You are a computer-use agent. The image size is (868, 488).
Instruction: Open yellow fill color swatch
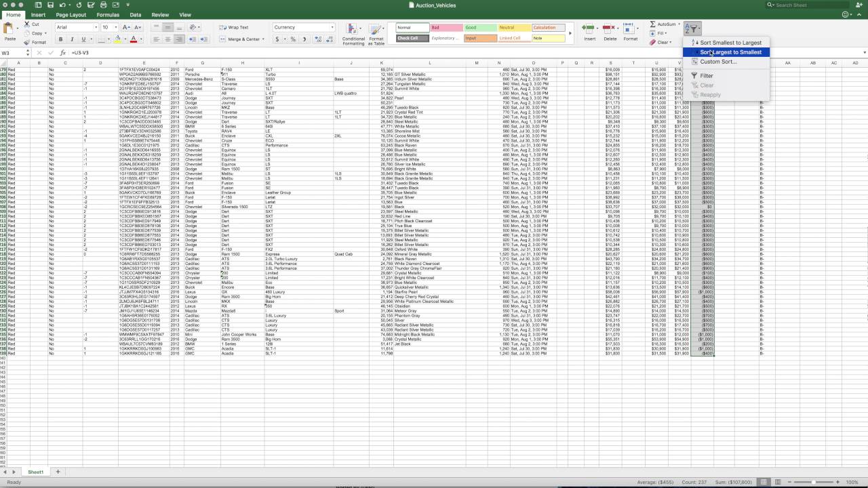(117, 39)
